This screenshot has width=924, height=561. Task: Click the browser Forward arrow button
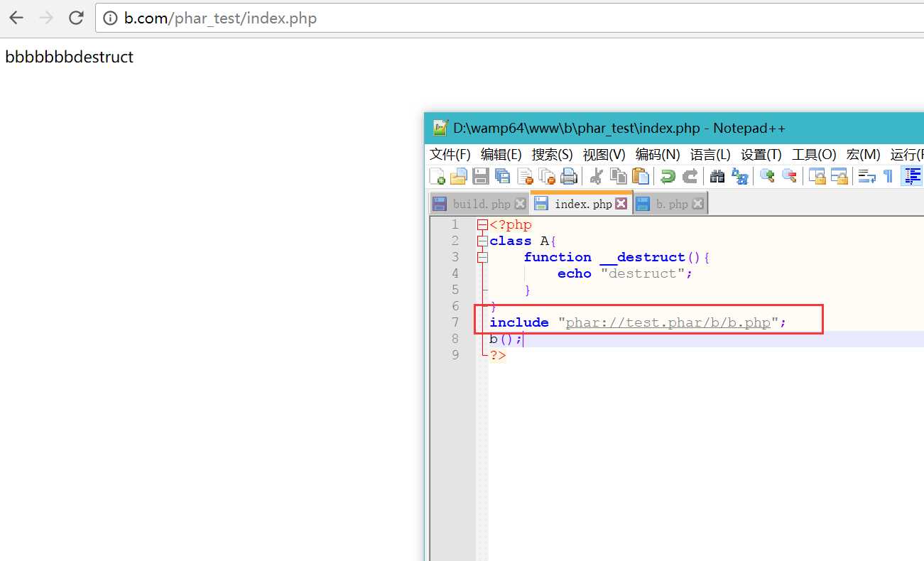click(46, 18)
